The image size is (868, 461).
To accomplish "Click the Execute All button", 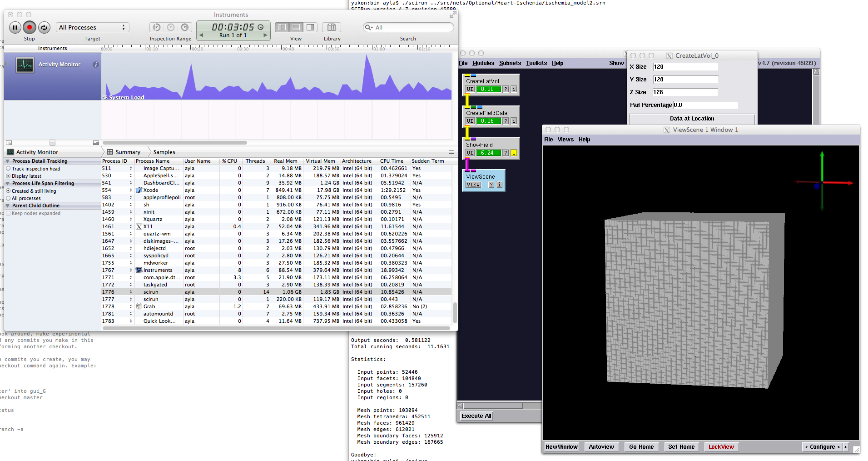I will 476,416.
